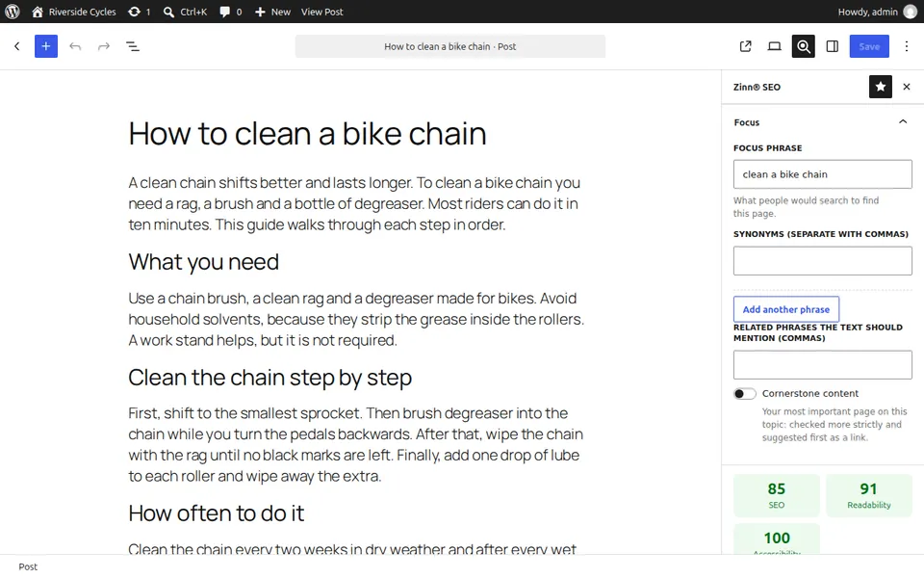Open the updates indicator showing 1
Screen dimensions: 924x578
139,12
